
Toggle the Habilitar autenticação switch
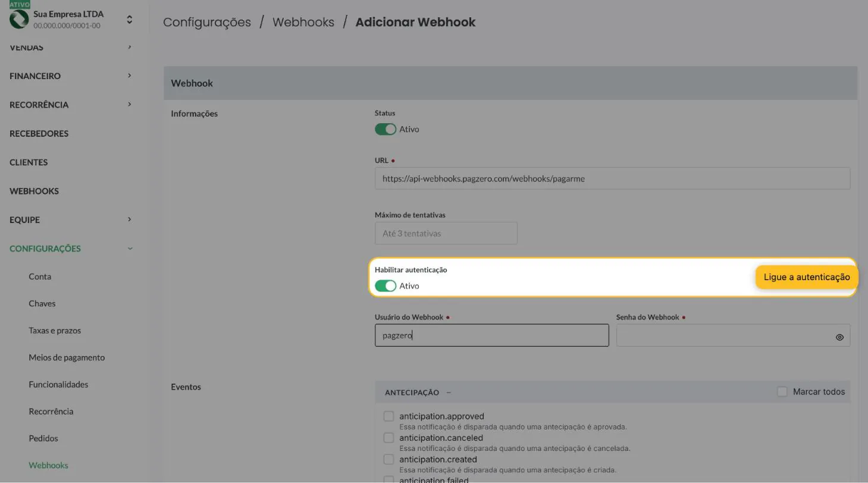point(386,286)
